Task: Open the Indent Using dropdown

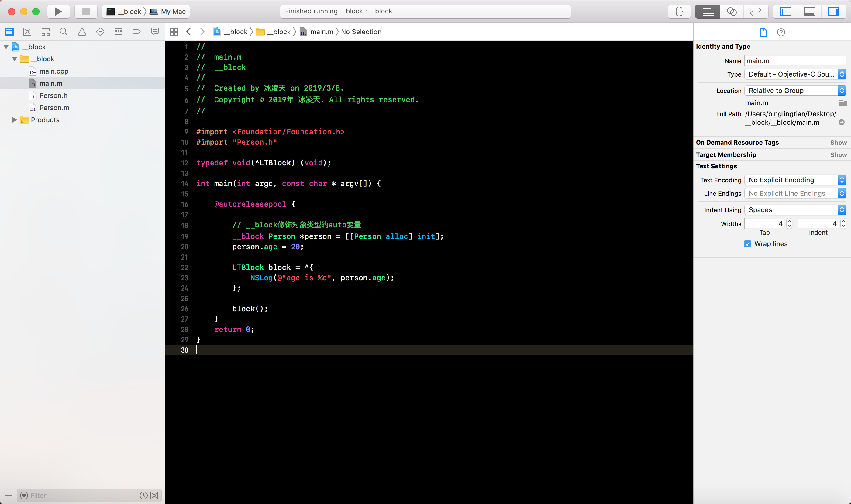Action: point(795,210)
